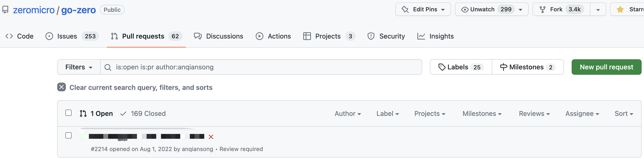Check the box for pull request #2214

[x=68, y=135]
